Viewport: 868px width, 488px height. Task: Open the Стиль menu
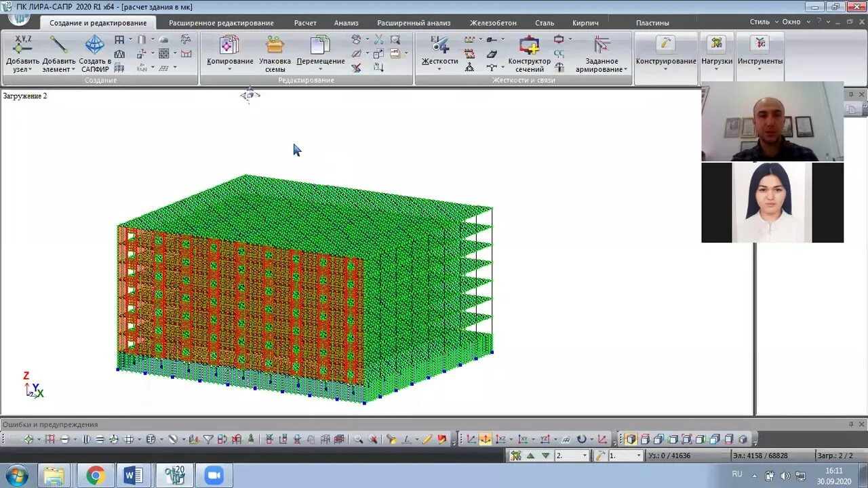pyautogui.click(x=759, y=22)
